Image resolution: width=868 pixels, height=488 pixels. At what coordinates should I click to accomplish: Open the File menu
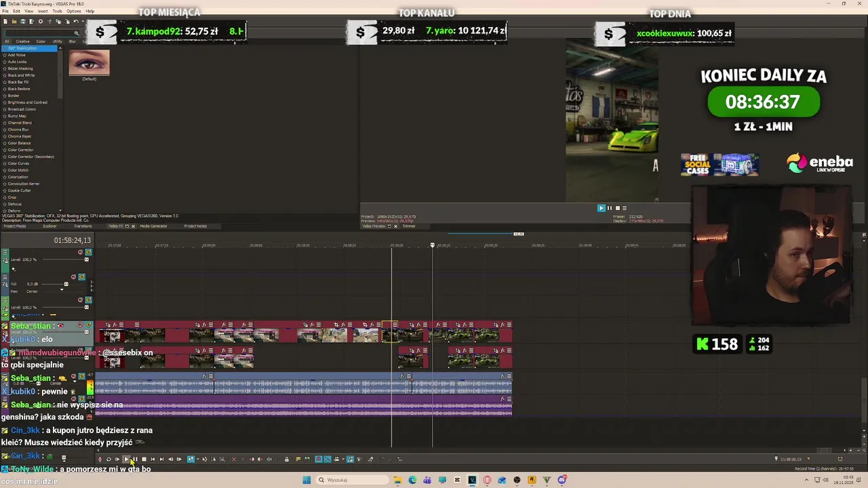click(x=5, y=11)
